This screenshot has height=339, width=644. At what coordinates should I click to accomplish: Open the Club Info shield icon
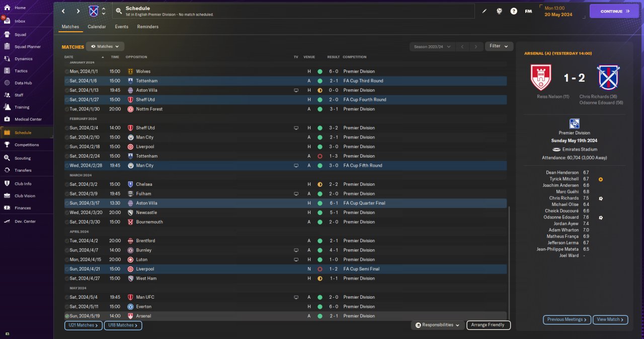[7, 183]
